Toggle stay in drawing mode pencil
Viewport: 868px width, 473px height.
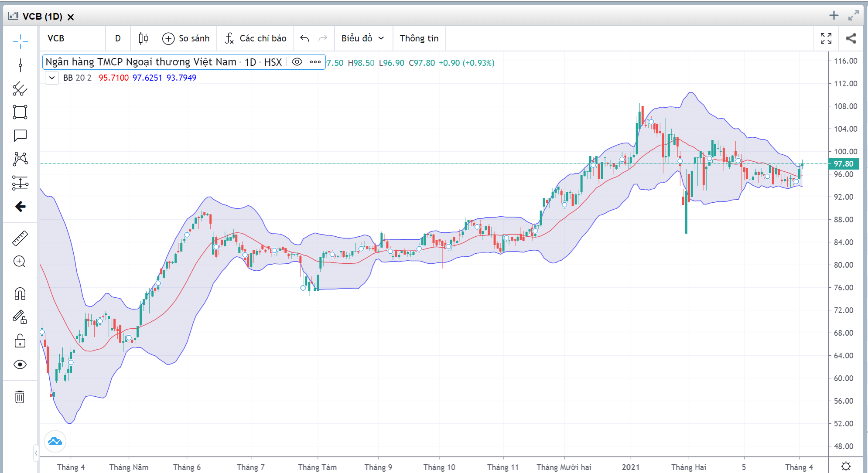[x=20, y=317]
